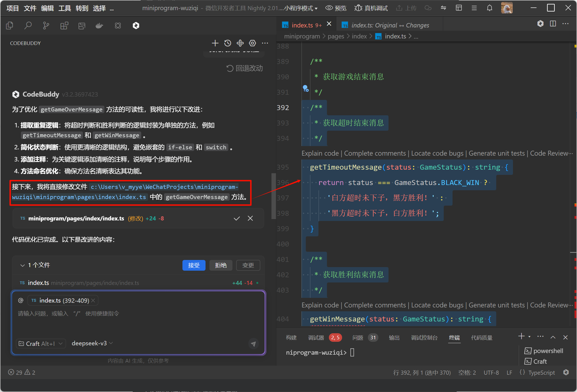Viewport: 577px width, 392px height.
Task: Open CodeBuddy settings gear icon
Action: (x=252, y=43)
